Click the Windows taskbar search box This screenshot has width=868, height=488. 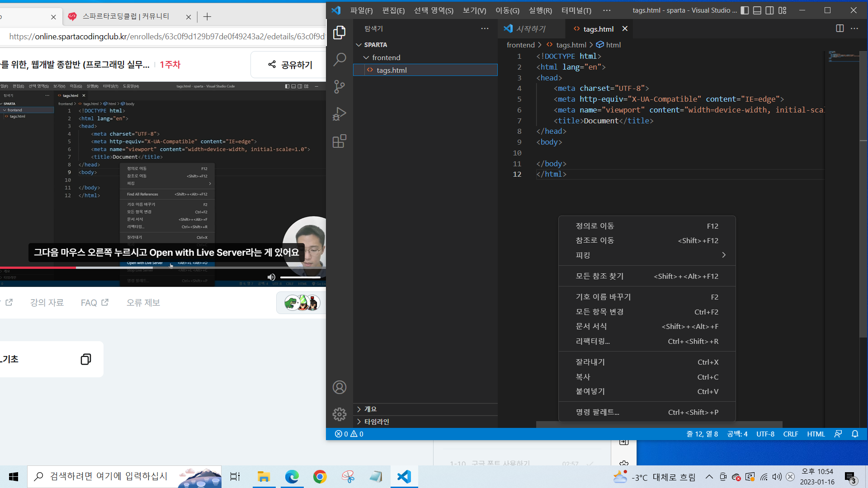[124, 476]
